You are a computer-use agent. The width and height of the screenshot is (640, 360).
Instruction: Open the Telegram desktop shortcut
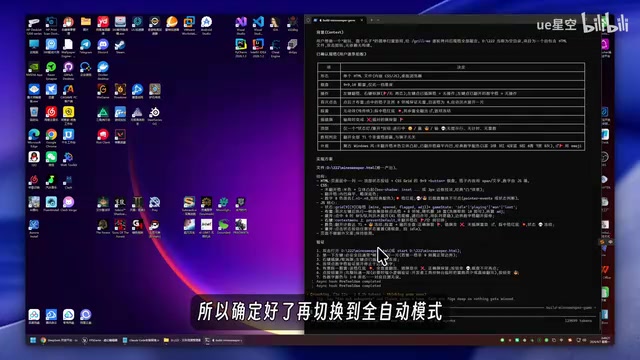coord(86,47)
